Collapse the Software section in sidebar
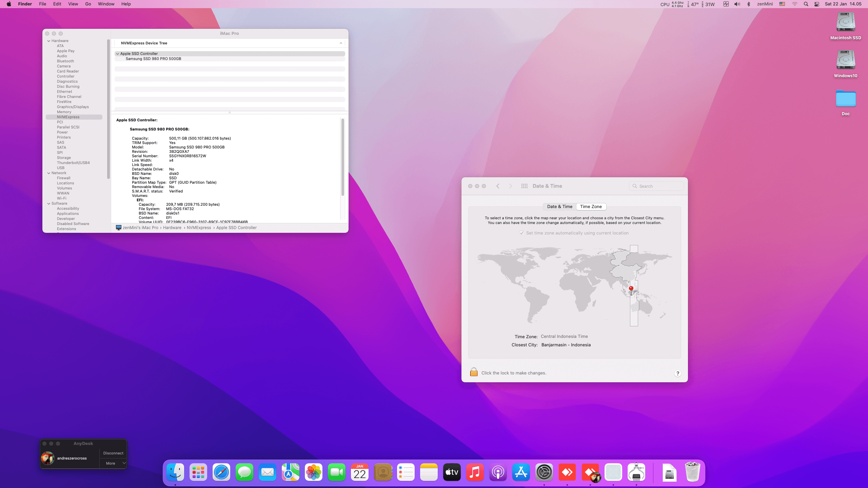The height and width of the screenshot is (488, 868). (x=49, y=203)
